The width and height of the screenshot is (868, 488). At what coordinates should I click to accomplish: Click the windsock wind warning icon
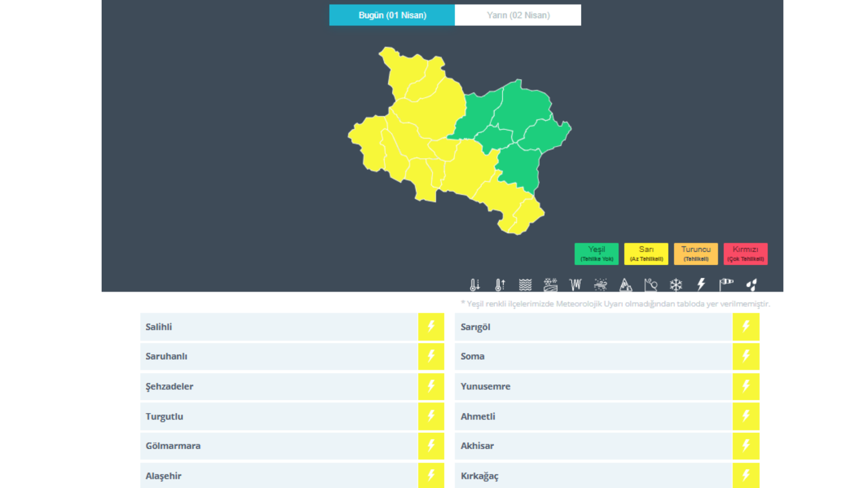[x=726, y=285]
